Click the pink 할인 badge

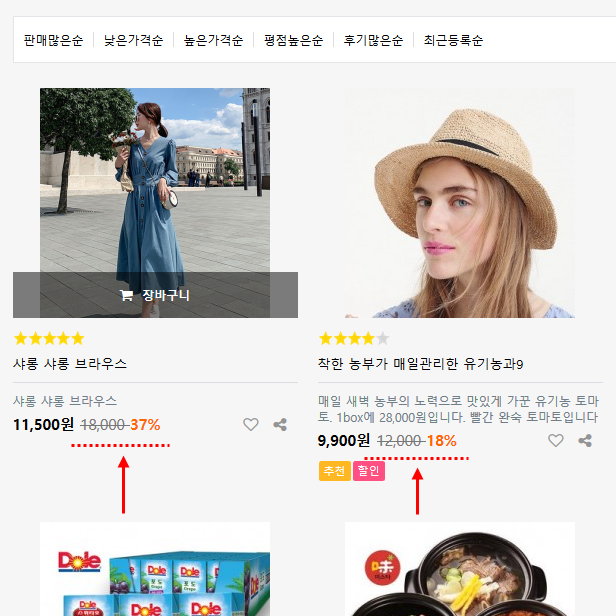pyautogui.click(x=368, y=471)
